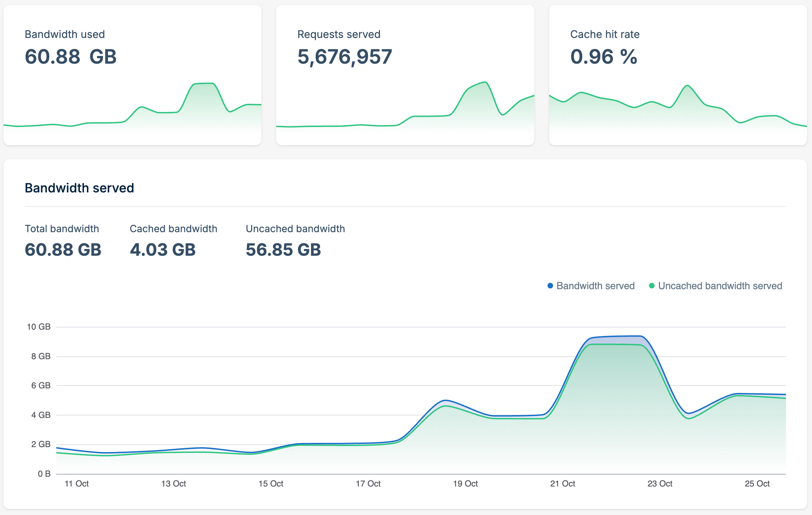The height and width of the screenshot is (515, 812).
Task: Click the 11 Oct x-axis label
Action: point(77,484)
